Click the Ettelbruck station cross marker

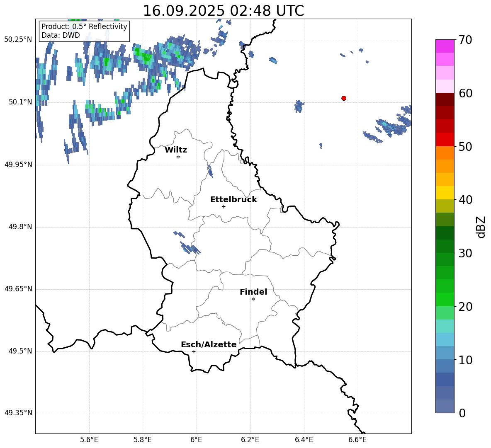click(224, 206)
